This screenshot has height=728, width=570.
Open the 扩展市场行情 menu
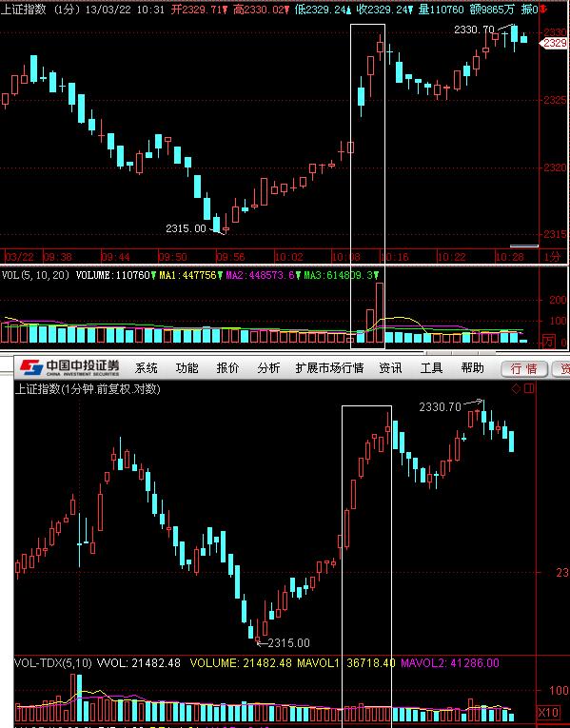click(329, 368)
